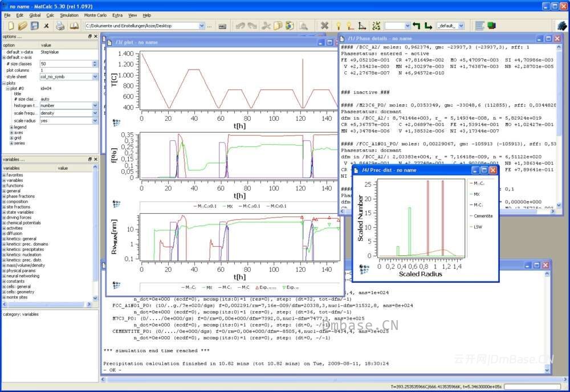This screenshot has width=570, height=392.
Task: Open a file with the folder icon
Action: click(23, 26)
